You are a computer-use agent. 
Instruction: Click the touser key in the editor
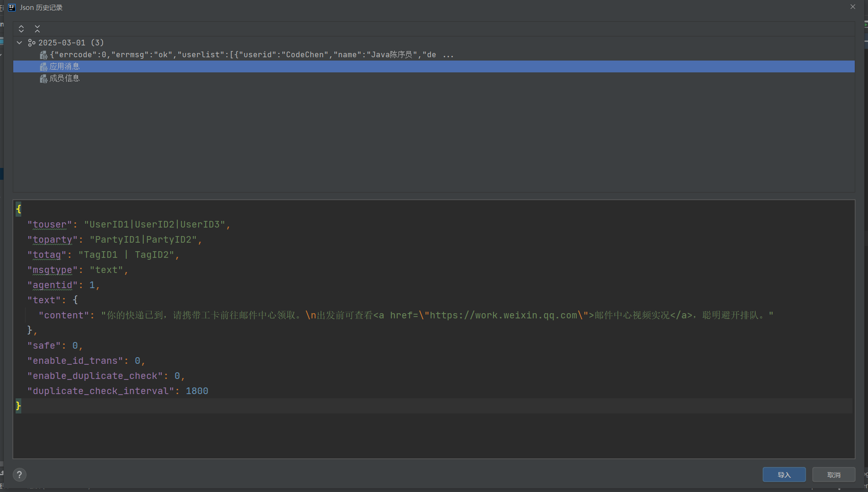49,224
